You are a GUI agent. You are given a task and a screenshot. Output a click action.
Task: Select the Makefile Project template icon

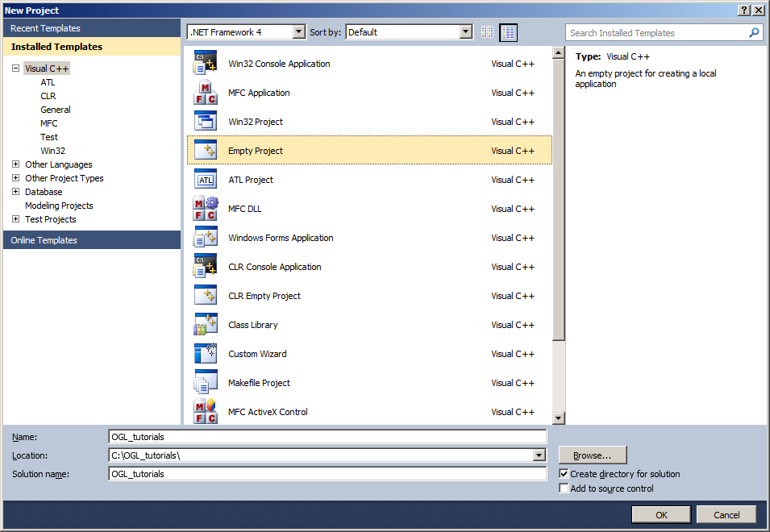coord(206,382)
